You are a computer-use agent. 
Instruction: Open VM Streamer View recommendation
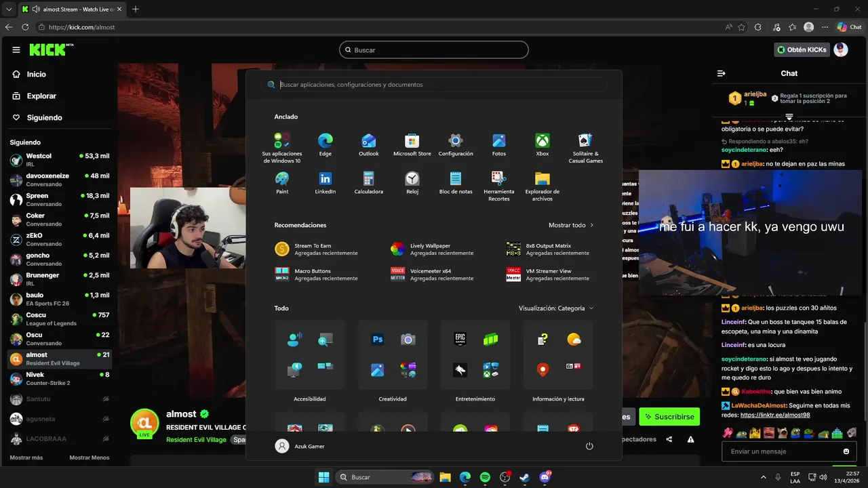point(548,274)
